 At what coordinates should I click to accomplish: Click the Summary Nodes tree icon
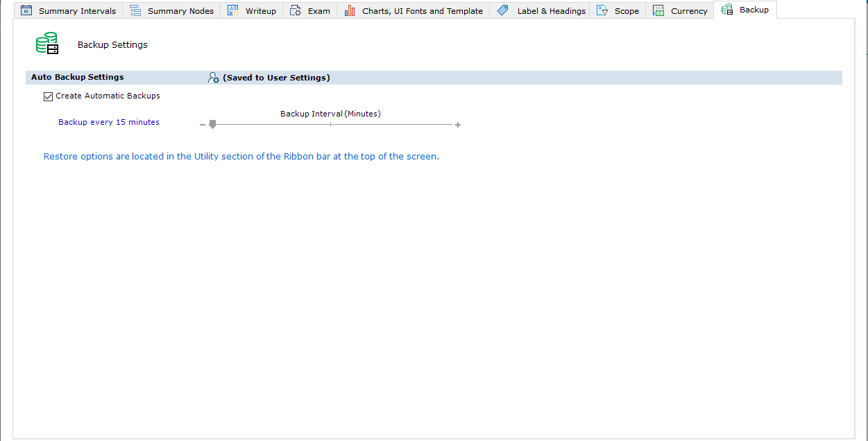tap(135, 10)
